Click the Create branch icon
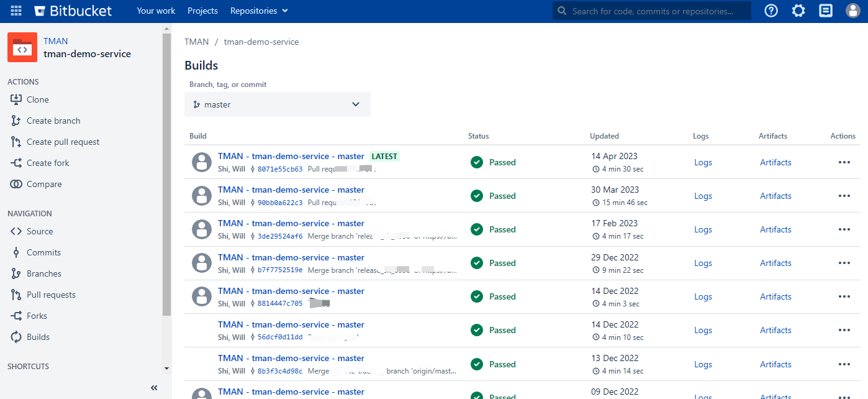 point(16,121)
